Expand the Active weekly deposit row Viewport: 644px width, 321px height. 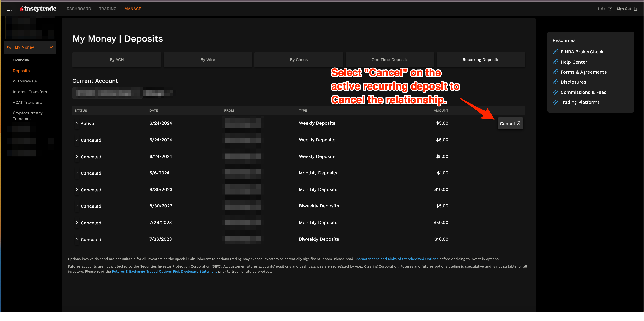pyautogui.click(x=77, y=123)
